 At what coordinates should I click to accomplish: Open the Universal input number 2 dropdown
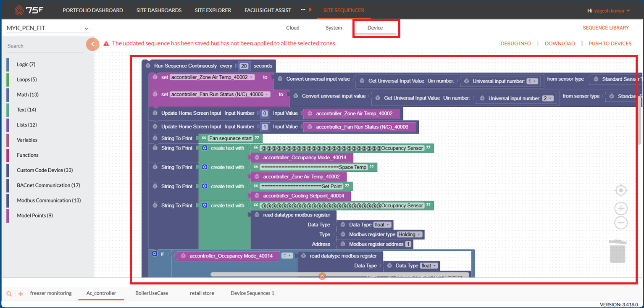(548, 98)
